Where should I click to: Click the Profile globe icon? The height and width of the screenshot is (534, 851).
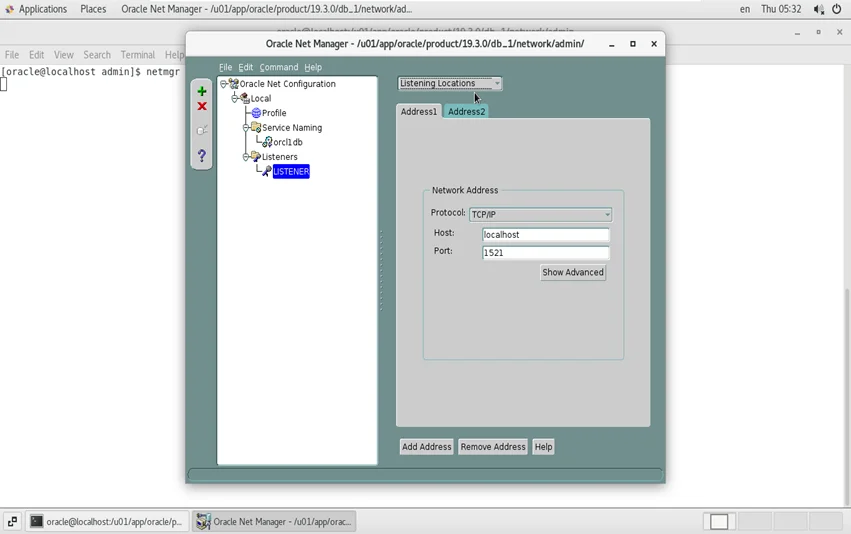click(256, 113)
